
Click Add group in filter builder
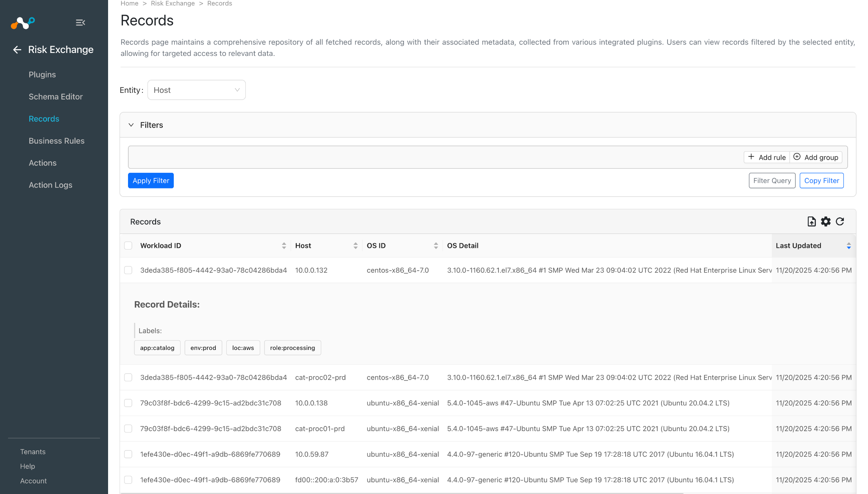(816, 157)
